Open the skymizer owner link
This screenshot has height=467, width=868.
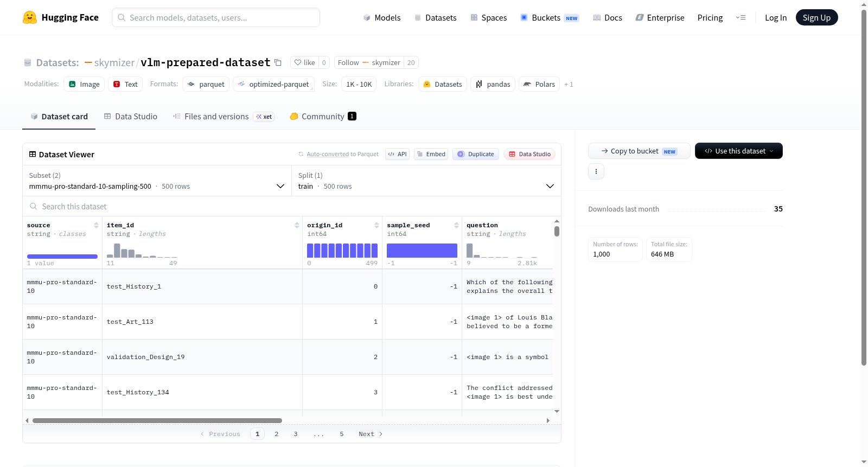tap(114, 63)
